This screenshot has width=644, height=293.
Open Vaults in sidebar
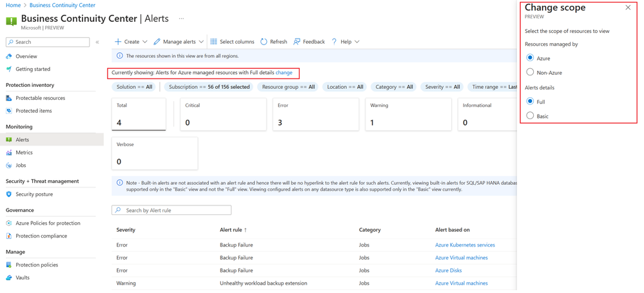pyautogui.click(x=22, y=278)
